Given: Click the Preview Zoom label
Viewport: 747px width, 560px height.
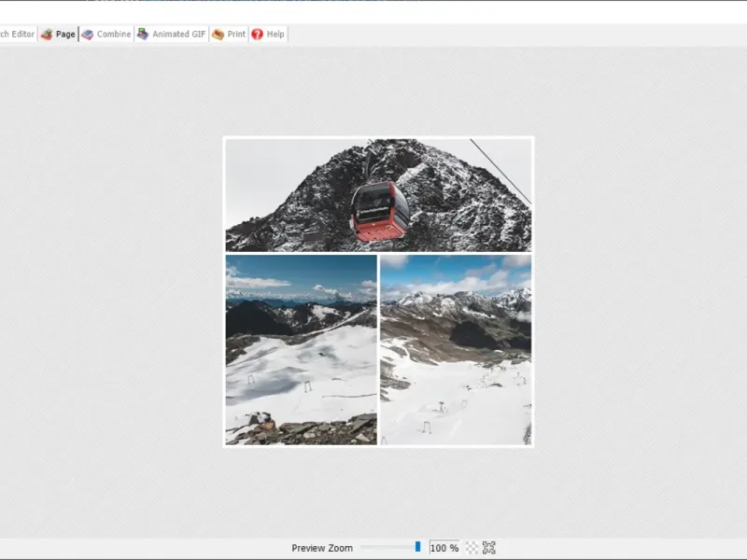Looking at the screenshot, I should [x=322, y=548].
